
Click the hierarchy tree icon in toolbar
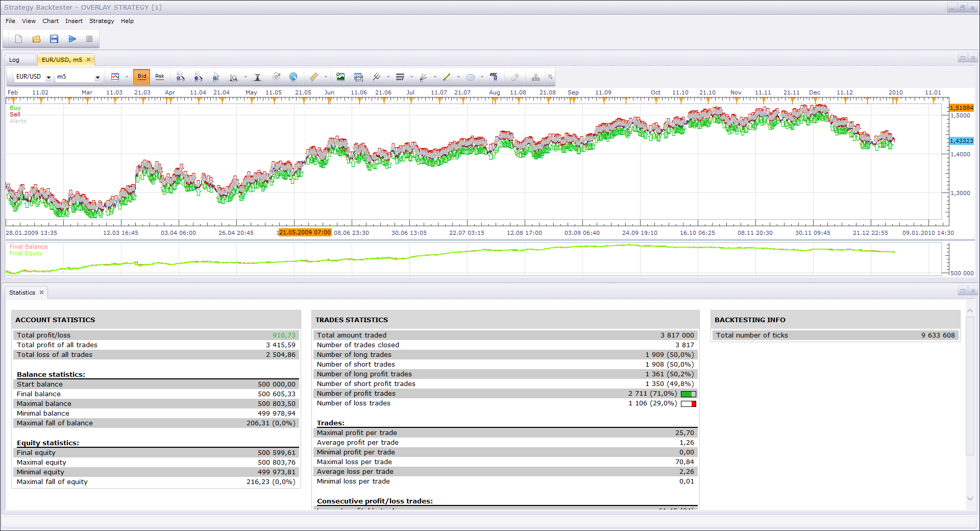535,77
